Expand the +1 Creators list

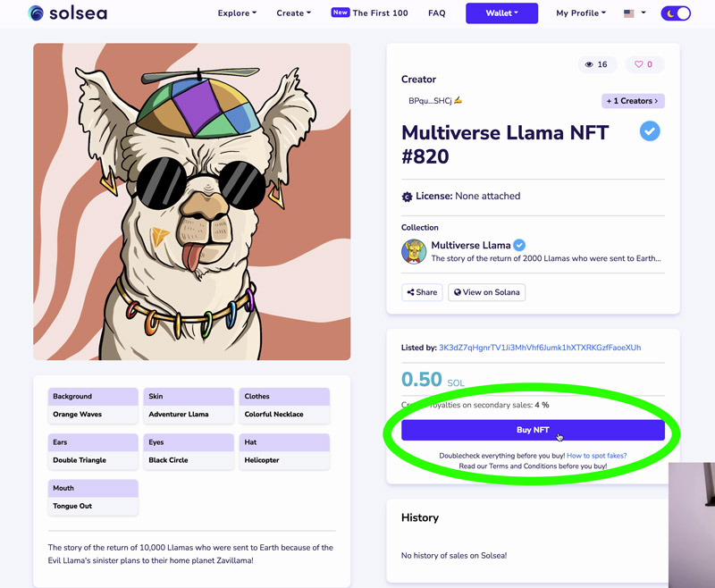point(632,101)
